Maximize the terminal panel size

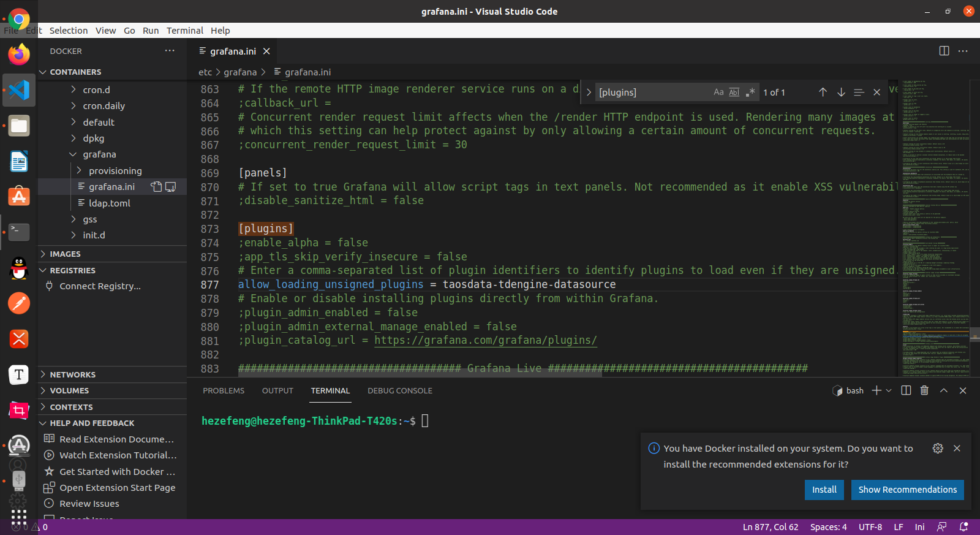[x=944, y=390]
